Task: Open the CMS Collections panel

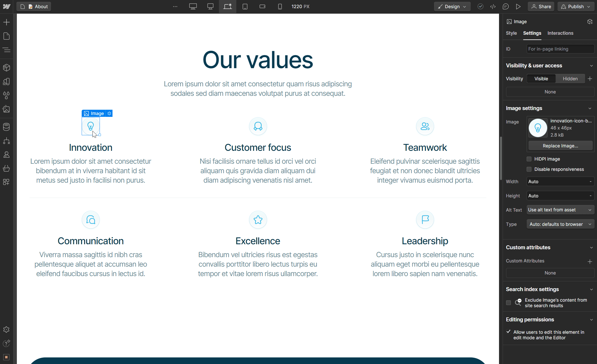Action: coord(6,127)
